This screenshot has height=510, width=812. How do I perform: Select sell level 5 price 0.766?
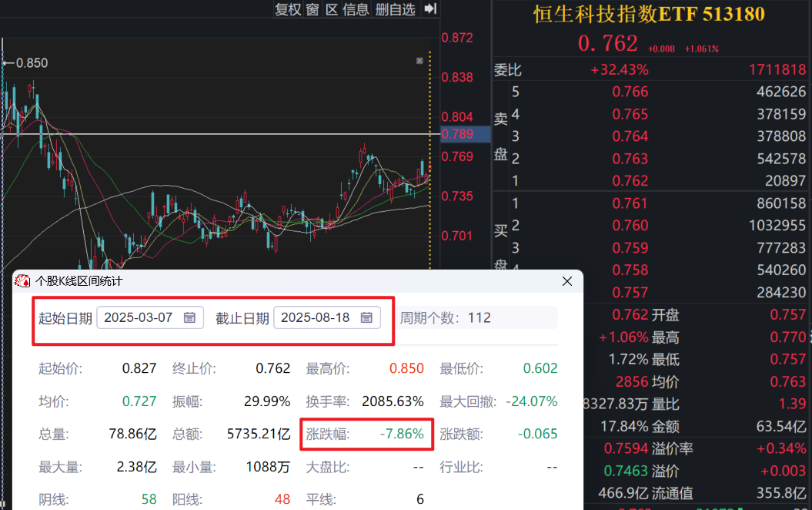[x=630, y=92]
